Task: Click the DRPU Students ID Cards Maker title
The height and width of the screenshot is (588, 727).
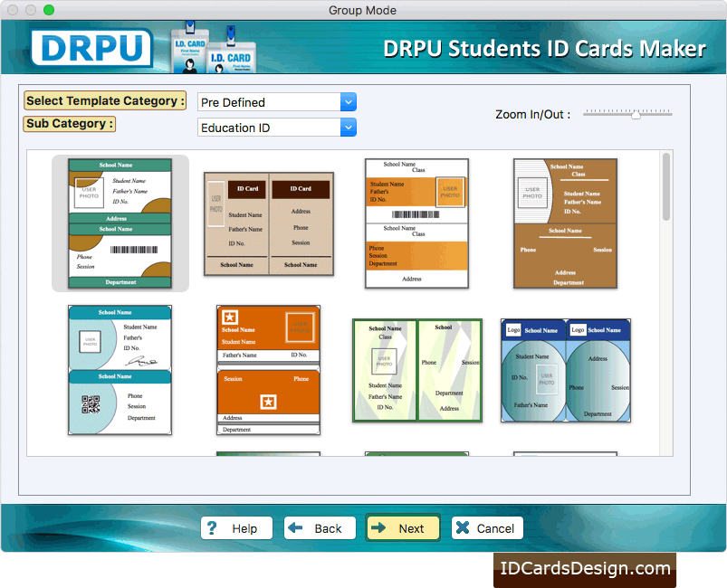Action: click(x=544, y=49)
